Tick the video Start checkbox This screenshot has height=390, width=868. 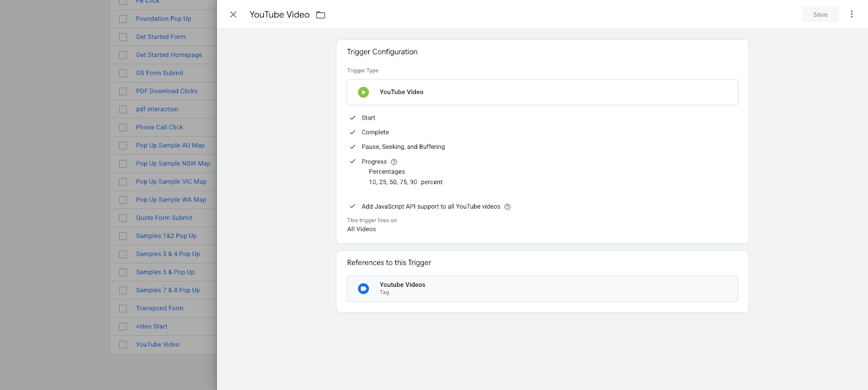pos(123,326)
